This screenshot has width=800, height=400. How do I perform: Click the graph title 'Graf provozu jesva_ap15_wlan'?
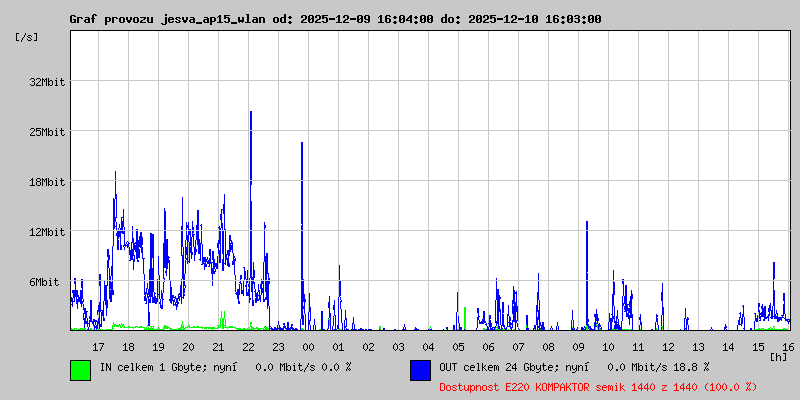(167, 19)
